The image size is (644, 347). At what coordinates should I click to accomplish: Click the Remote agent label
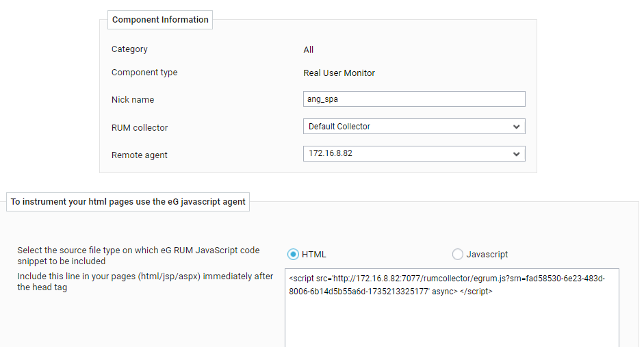[x=139, y=155]
